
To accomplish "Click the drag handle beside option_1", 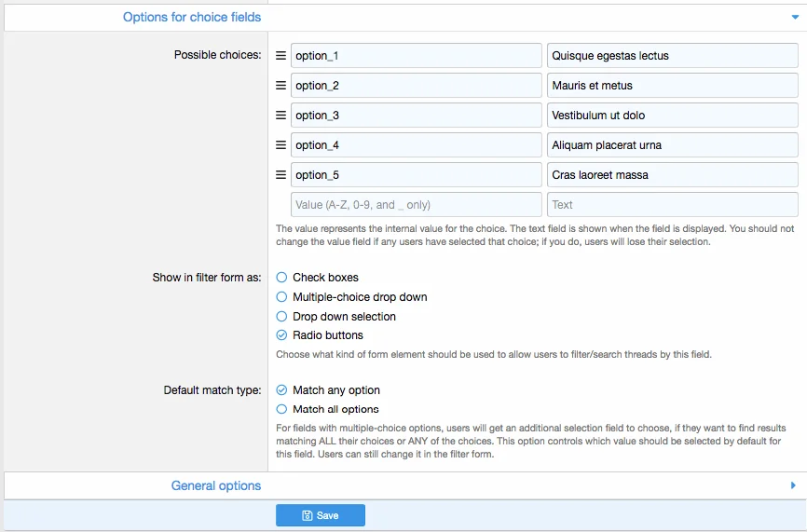I will [280, 56].
